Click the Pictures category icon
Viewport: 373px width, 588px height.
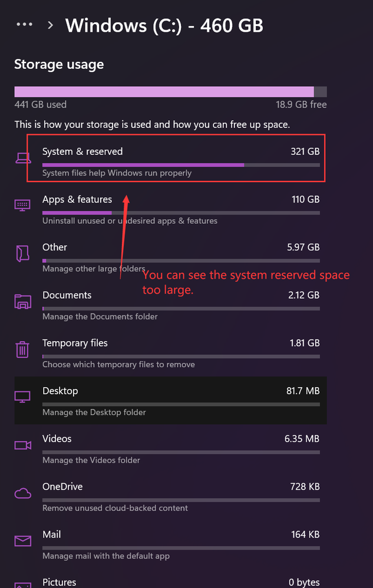22,585
